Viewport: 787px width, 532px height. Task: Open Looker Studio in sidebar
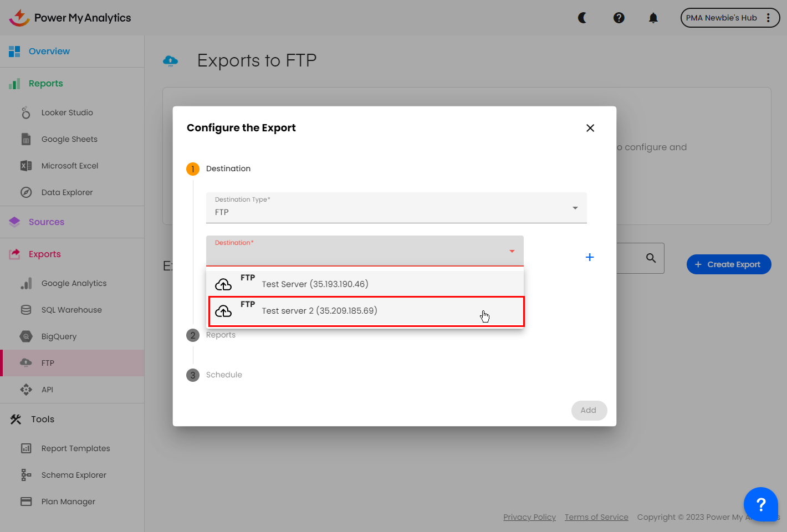point(67,112)
